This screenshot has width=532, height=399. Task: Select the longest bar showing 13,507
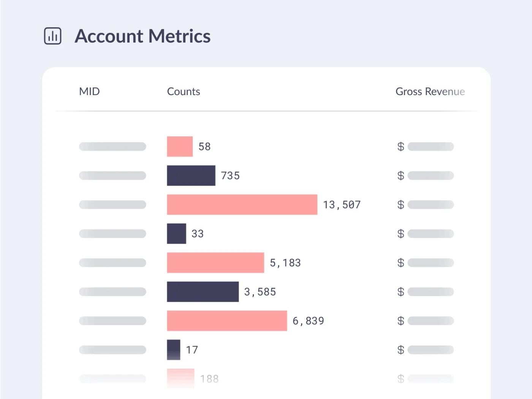pos(242,205)
